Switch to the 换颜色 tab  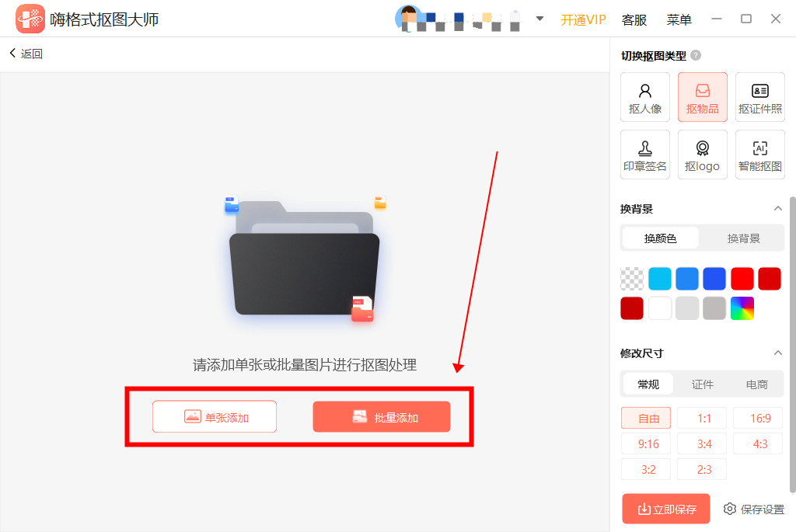point(661,238)
